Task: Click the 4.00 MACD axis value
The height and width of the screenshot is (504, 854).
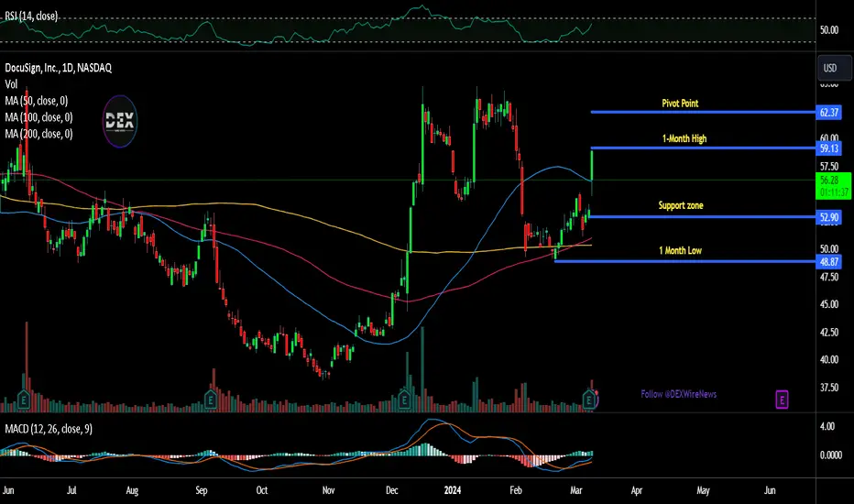Action: pos(827,426)
